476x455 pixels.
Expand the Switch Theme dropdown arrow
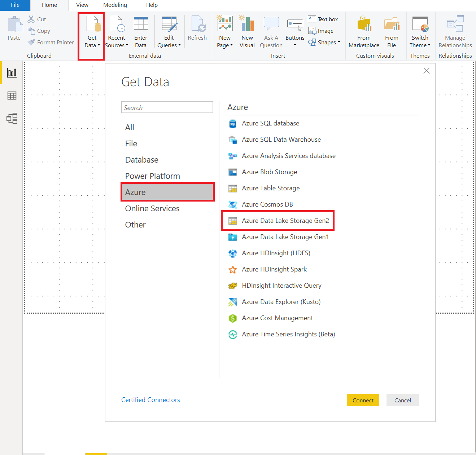[429, 45]
